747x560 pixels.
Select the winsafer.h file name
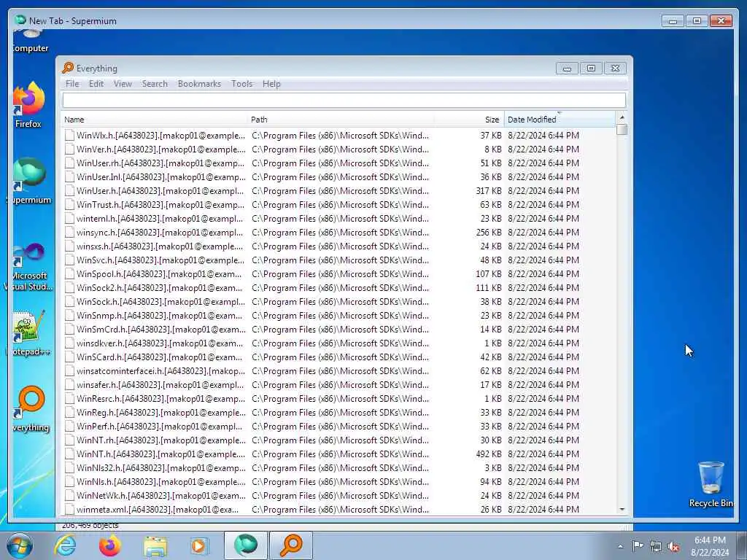tap(160, 385)
